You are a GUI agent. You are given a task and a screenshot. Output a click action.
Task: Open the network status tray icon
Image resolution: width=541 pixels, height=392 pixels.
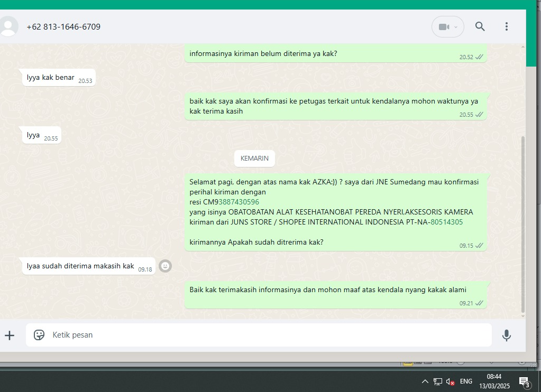pyautogui.click(x=438, y=381)
